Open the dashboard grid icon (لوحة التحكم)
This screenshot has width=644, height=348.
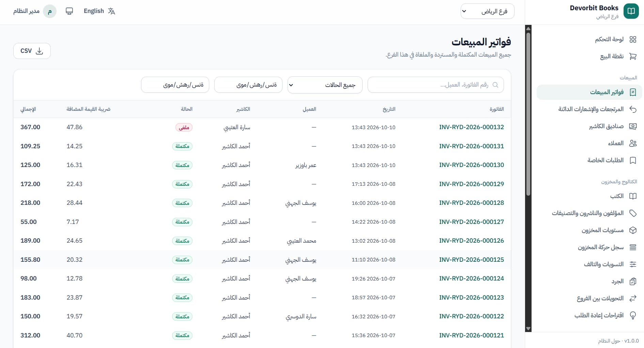(x=633, y=40)
